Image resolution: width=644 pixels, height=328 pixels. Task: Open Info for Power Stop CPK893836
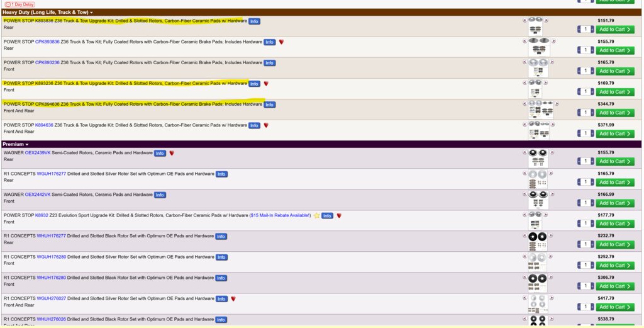[269, 42]
